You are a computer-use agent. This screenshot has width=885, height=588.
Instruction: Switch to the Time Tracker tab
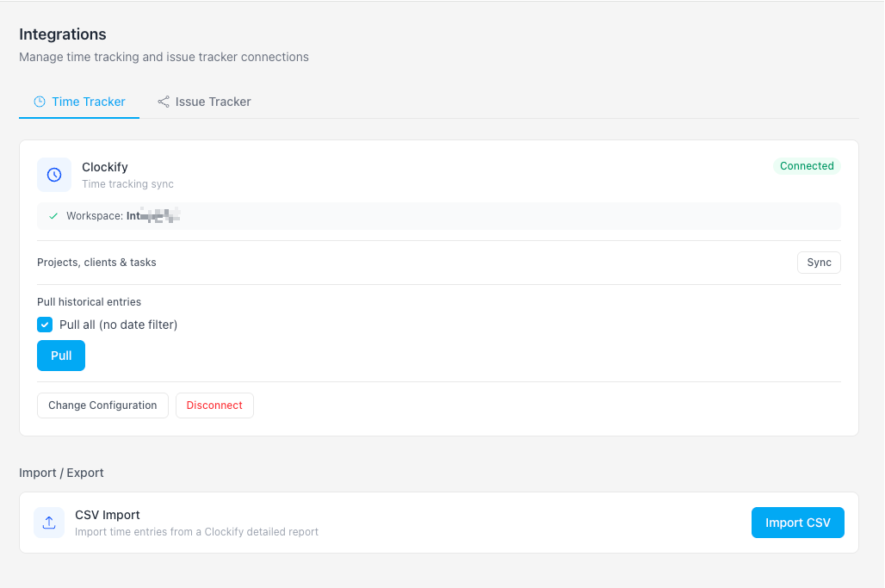[x=79, y=102]
